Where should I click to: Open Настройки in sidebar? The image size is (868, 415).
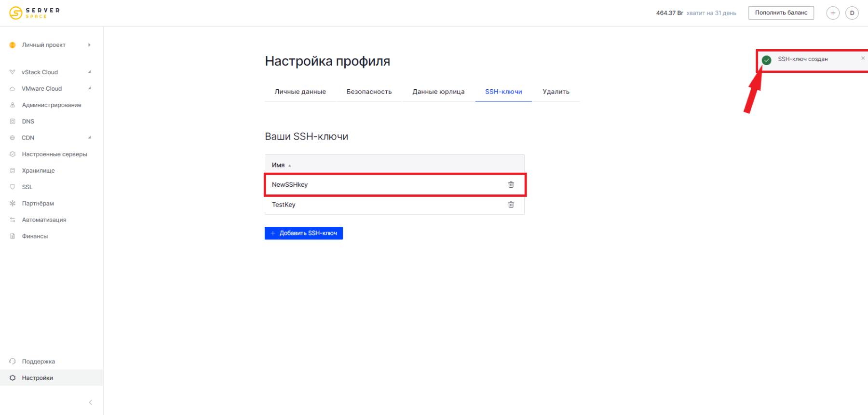[x=37, y=377]
